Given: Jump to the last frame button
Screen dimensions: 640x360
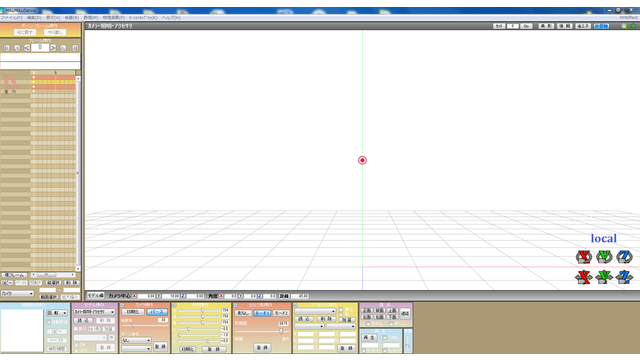Looking at the screenshot, I should click(75, 48).
